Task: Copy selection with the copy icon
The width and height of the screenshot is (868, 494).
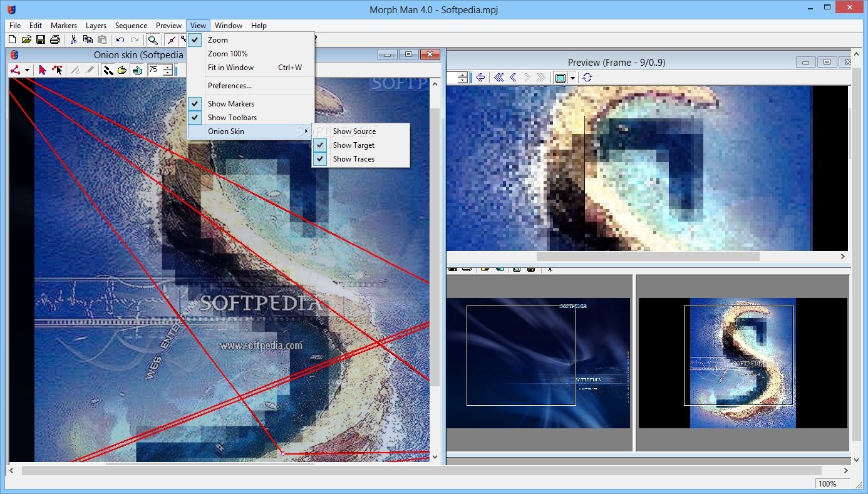Action: tap(88, 39)
